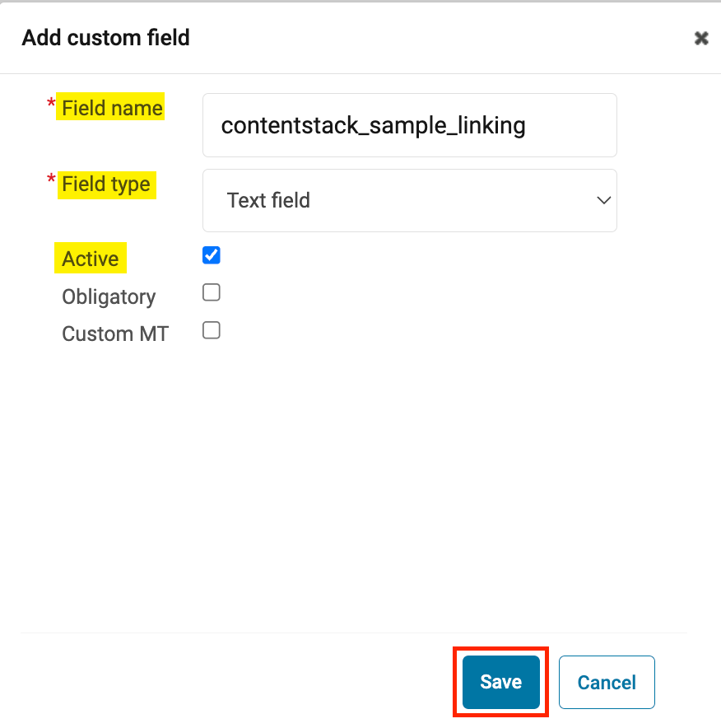Click the Custom MT label text
Image resolution: width=721 pixels, height=728 pixels.
(114, 334)
